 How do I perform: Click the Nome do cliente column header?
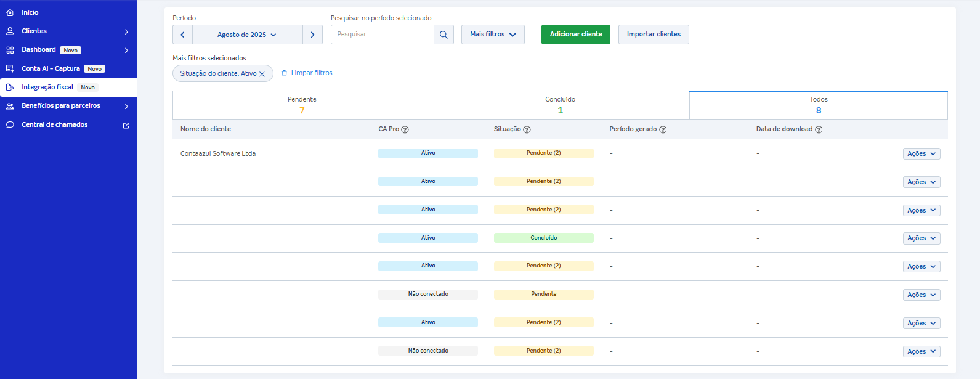point(206,129)
